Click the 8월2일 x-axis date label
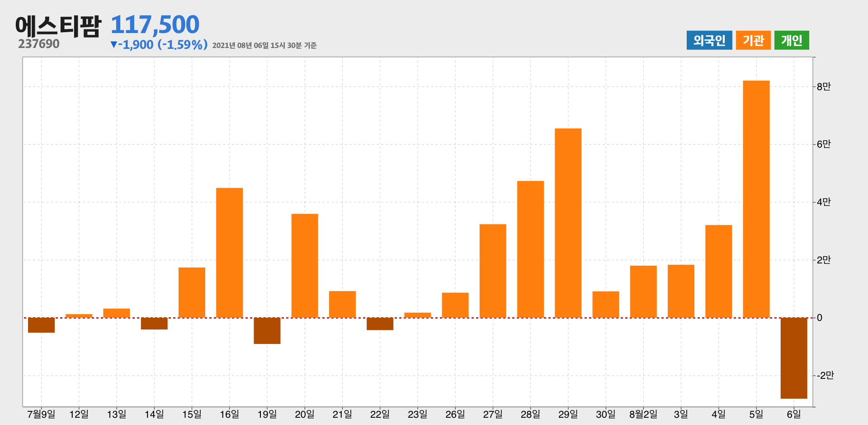This screenshot has height=425, width=868. (x=643, y=414)
